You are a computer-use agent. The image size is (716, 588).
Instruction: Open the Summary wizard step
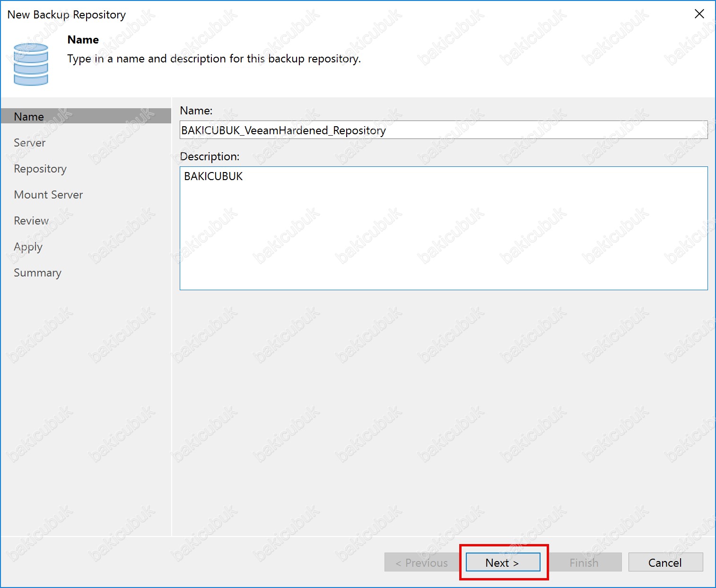click(x=38, y=273)
